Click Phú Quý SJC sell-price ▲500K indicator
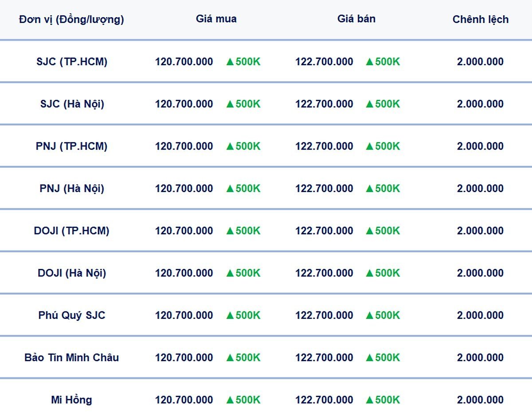 (383, 315)
